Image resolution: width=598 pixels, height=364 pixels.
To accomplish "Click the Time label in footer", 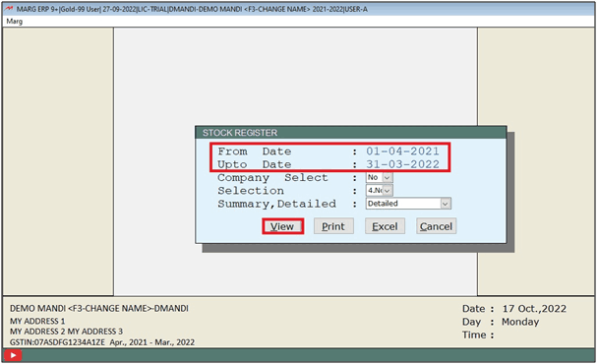I will pos(474,335).
